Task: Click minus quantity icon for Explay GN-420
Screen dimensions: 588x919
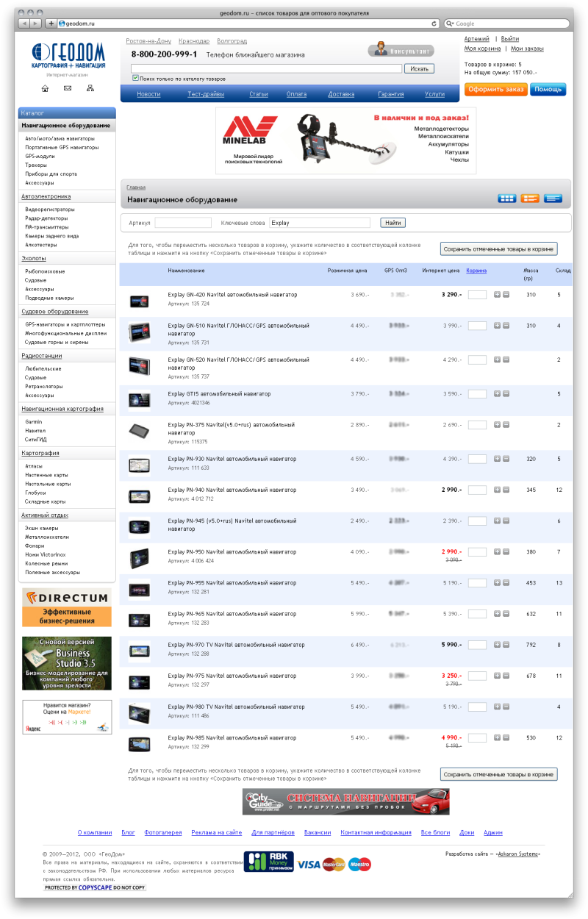Action: pos(506,295)
